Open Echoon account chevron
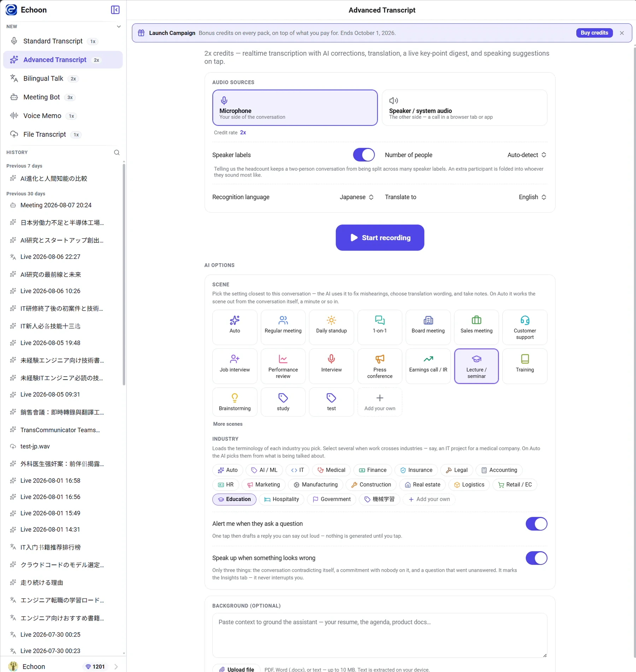Image resolution: width=636 pixels, height=672 pixels. (x=116, y=667)
